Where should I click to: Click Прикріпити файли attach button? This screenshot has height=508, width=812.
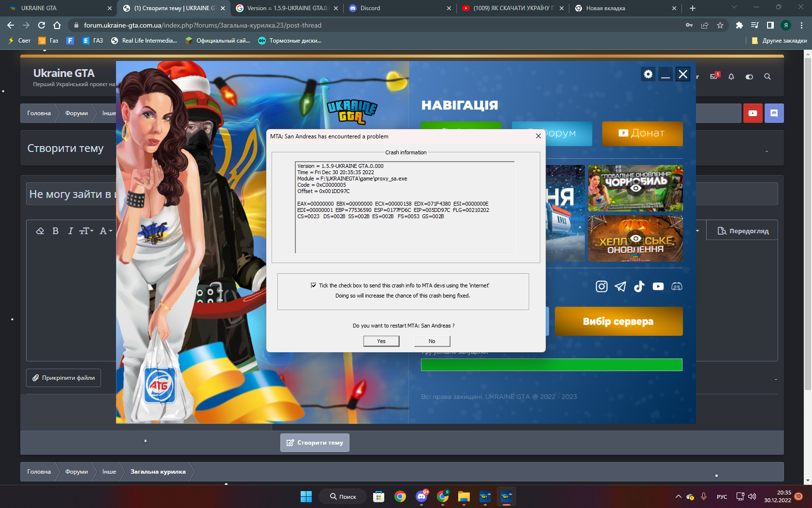(x=63, y=378)
